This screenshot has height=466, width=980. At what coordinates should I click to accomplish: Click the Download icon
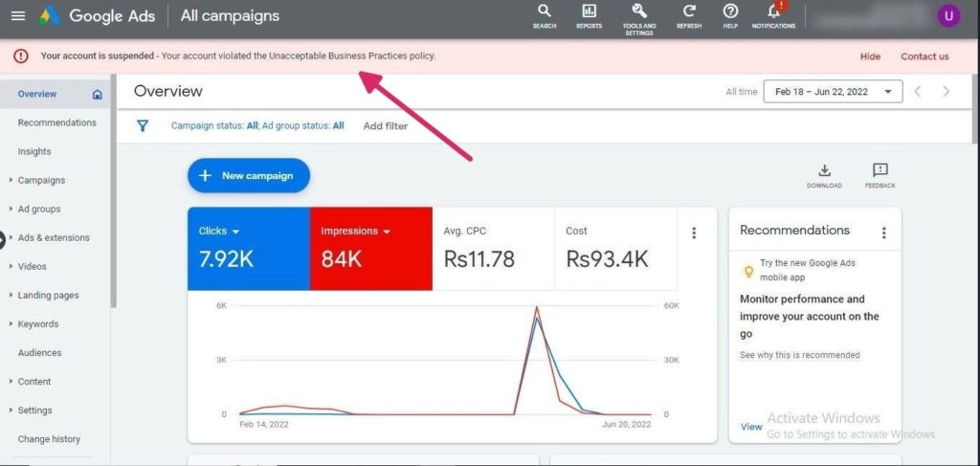(x=824, y=170)
